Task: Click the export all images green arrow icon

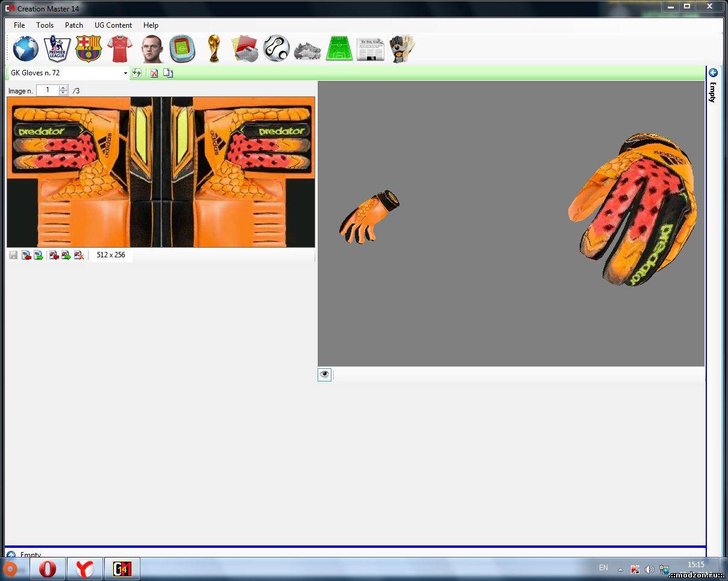Action: (66, 255)
